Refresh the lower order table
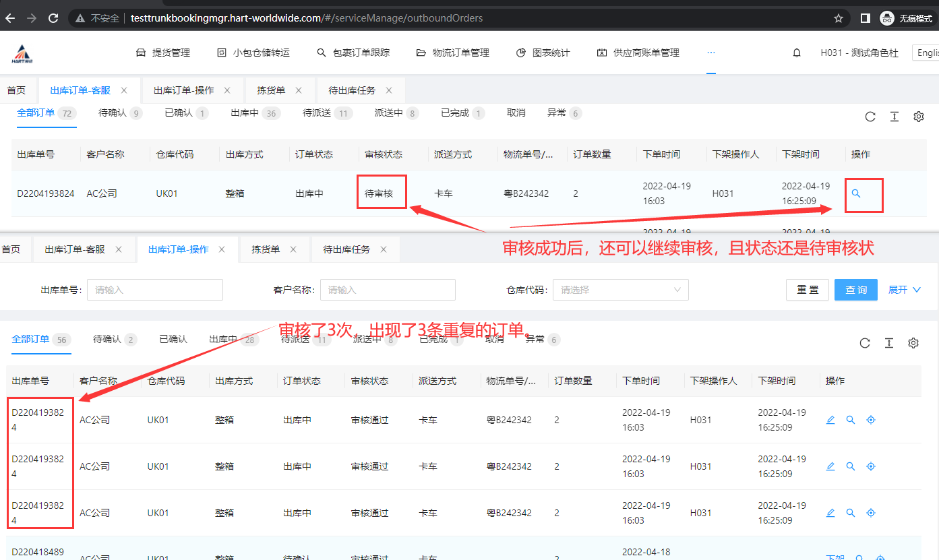The width and height of the screenshot is (939, 560). coord(865,344)
